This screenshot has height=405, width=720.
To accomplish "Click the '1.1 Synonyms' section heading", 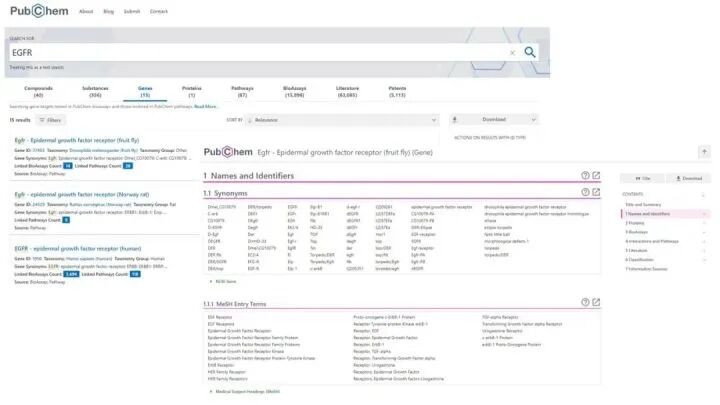I will point(225,193).
